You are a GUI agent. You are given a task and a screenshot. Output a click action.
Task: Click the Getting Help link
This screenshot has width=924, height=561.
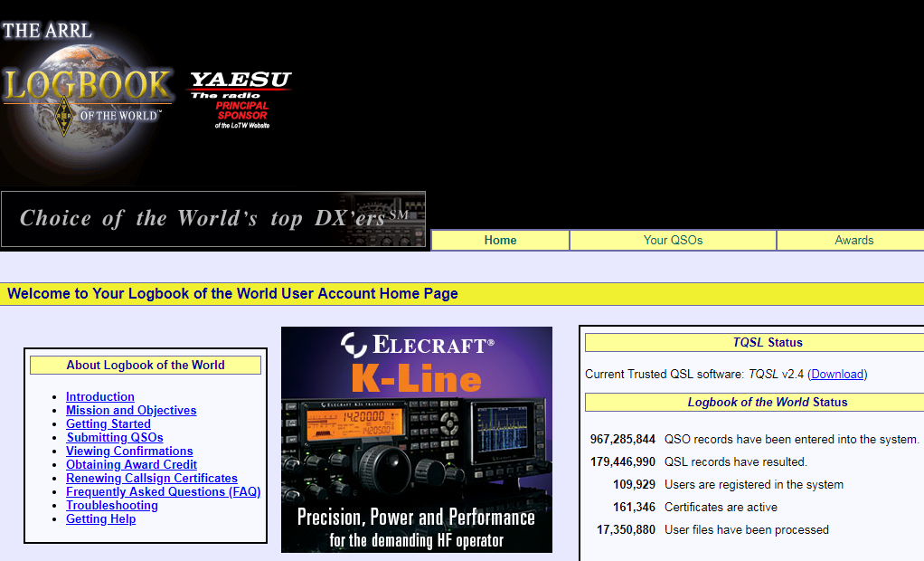(101, 519)
